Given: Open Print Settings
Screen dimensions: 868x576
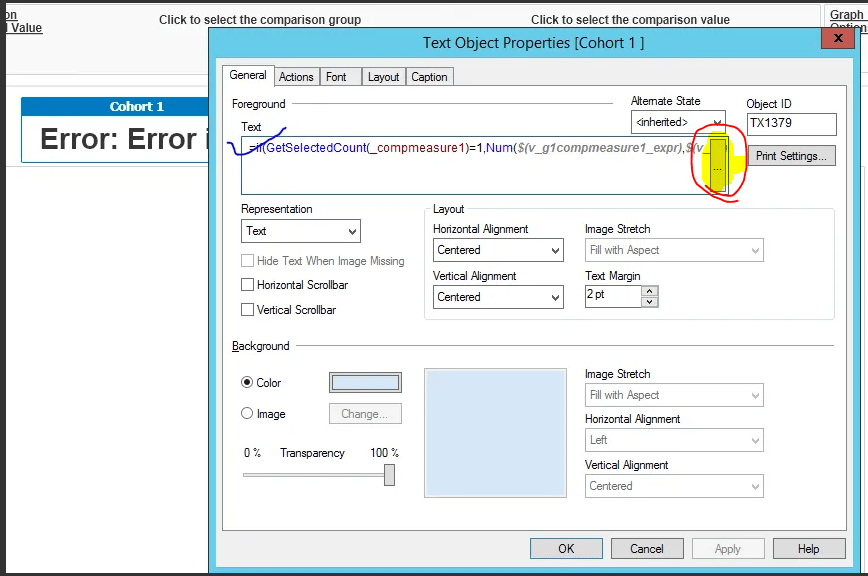Looking at the screenshot, I should [x=794, y=156].
